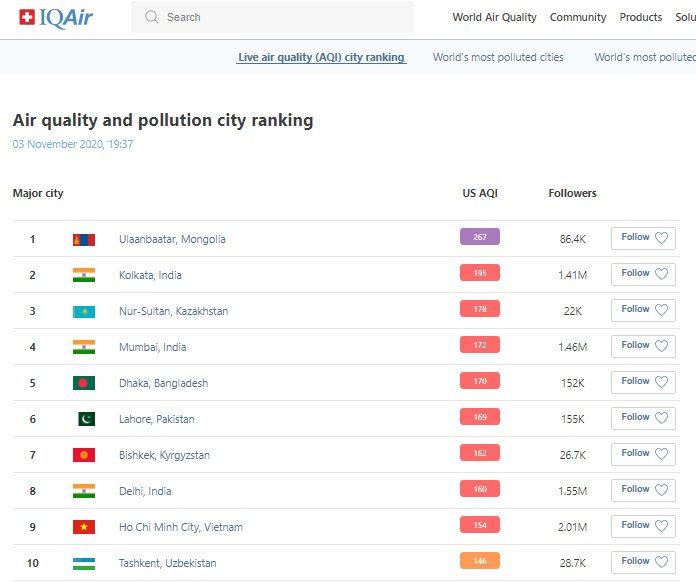Click the search magnifier icon
Viewport: 696px width, 582px height.
(152, 17)
